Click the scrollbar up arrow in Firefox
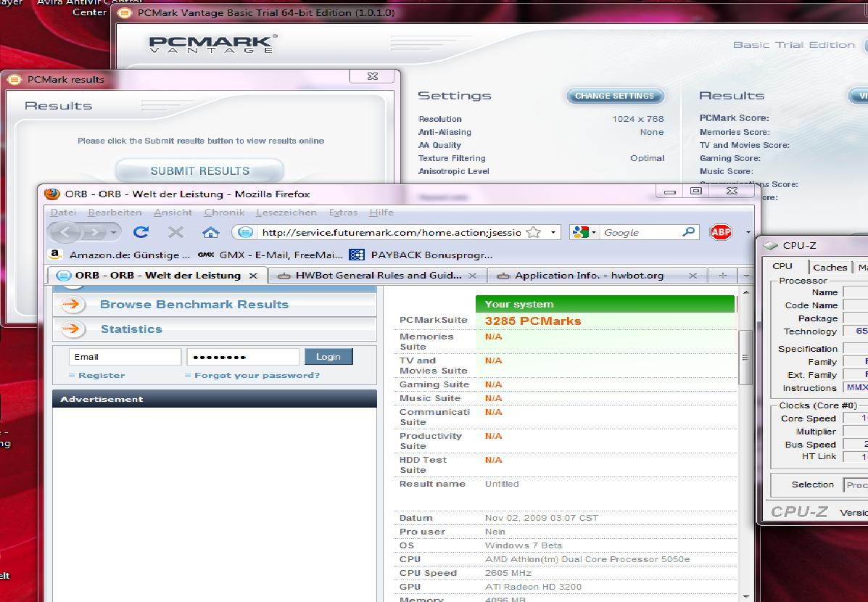 pos(745,292)
